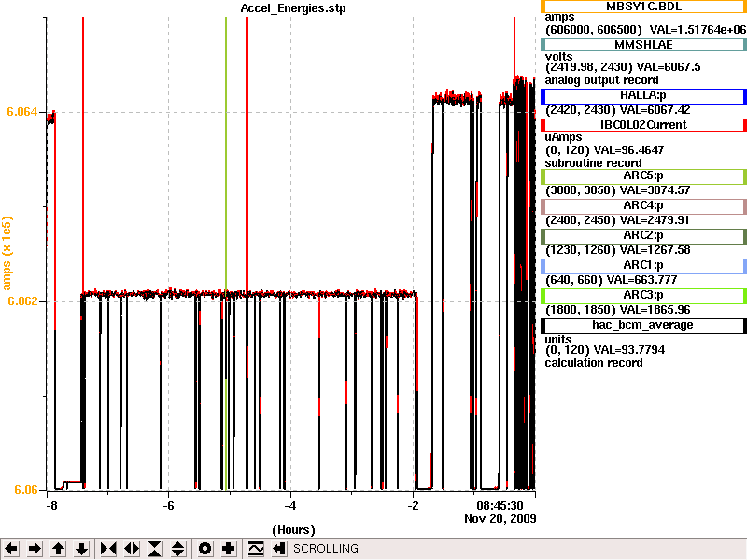The image size is (747, 560).
Task: Zoom out the time axis (outward triangles icon)
Action: (132, 549)
